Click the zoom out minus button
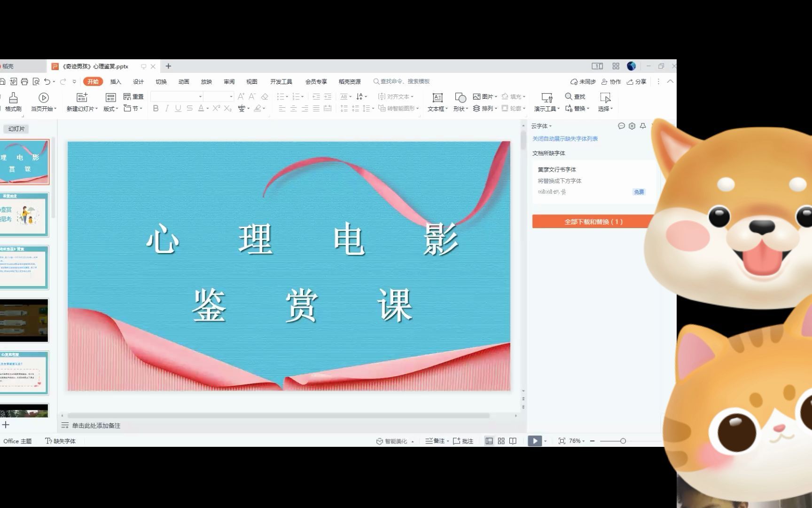Viewport: 812px width, 508px height. (x=592, y=441)
